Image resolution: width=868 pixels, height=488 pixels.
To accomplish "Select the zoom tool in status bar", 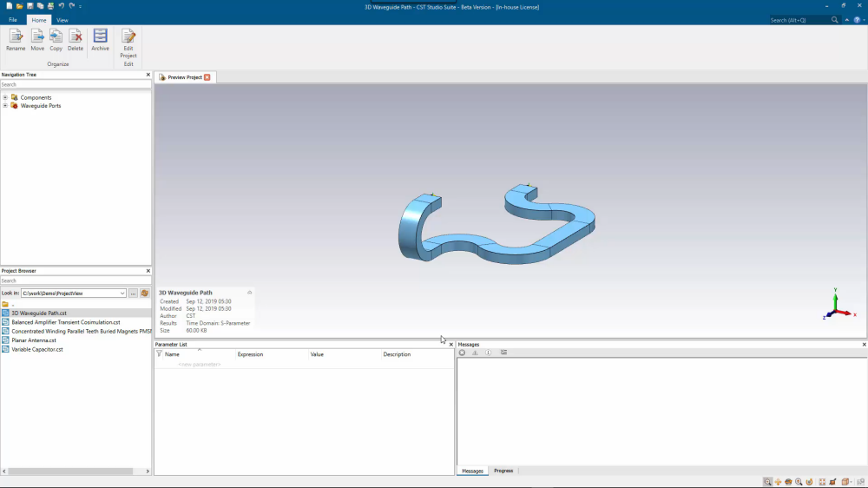I will tap(768, 482).
